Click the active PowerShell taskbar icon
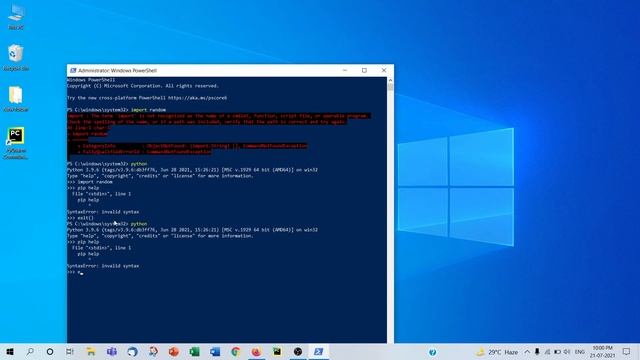640x360 pixels. pyautogui.click(x=319, y=351)
